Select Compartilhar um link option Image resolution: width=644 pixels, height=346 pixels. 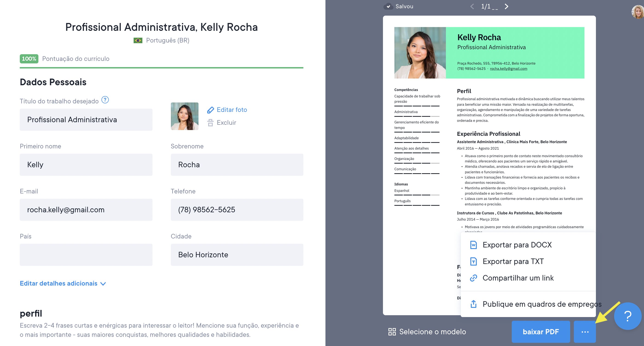click(x=518, y=278)
